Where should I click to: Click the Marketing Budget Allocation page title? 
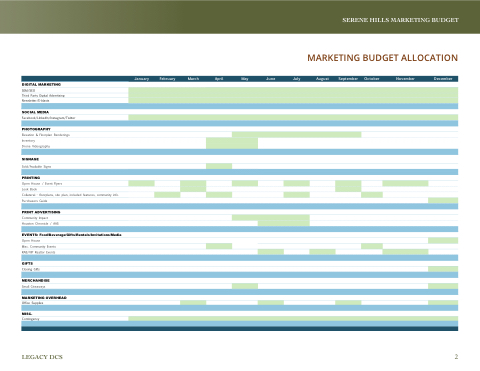pos(382,58)
